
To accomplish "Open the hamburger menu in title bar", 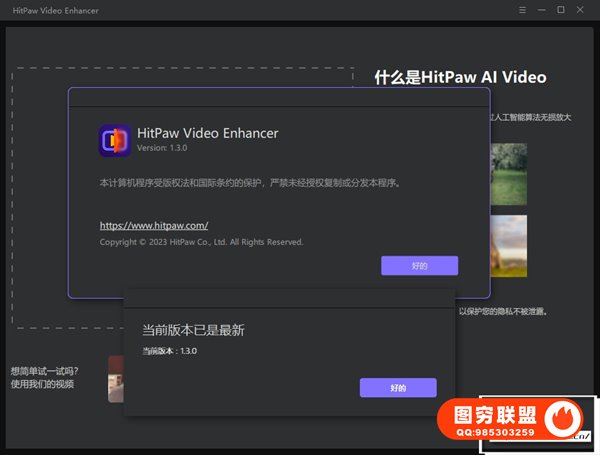I will pyautogui.click(x=523, y=10).
